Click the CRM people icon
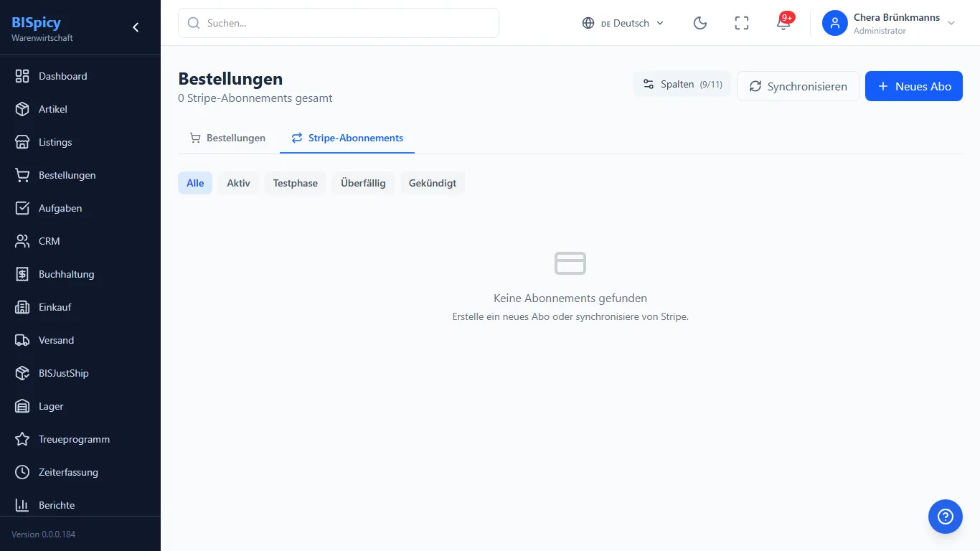The height and width of the screenshot is (551, 980). 22,241
